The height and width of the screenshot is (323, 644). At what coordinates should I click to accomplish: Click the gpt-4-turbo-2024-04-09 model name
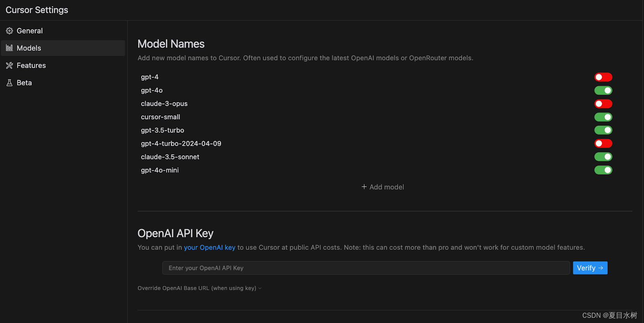[181, 144]
